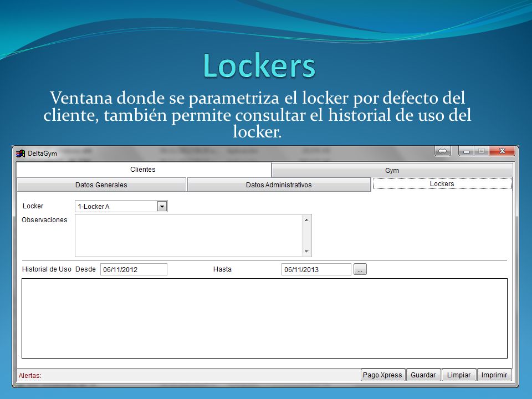
Task: Click the Observaciones scrollbar up arrow
Action: pos(306,220)
